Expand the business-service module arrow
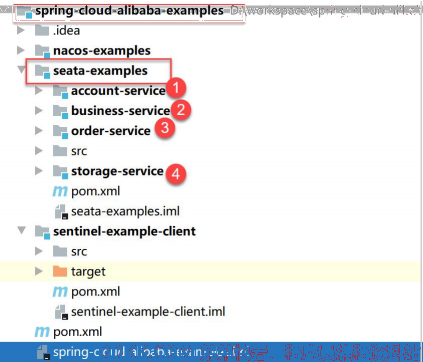The image size is (423, 362). pyautogui.click(x=39, y=110)
